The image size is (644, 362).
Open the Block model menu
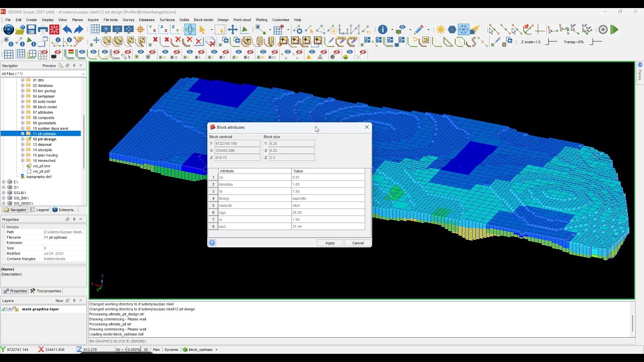click(x=203, y=20)
